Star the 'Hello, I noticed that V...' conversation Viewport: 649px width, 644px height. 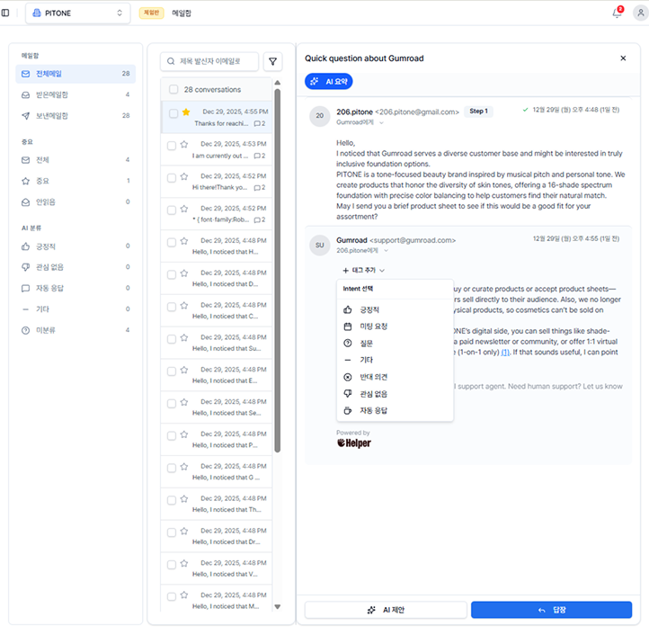(184, 564)
